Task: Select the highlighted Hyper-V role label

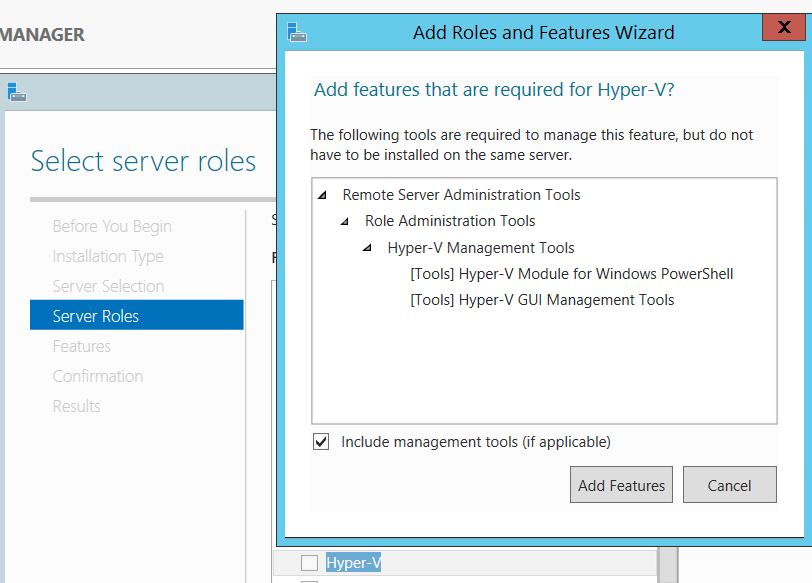Action: pos(354,563)
